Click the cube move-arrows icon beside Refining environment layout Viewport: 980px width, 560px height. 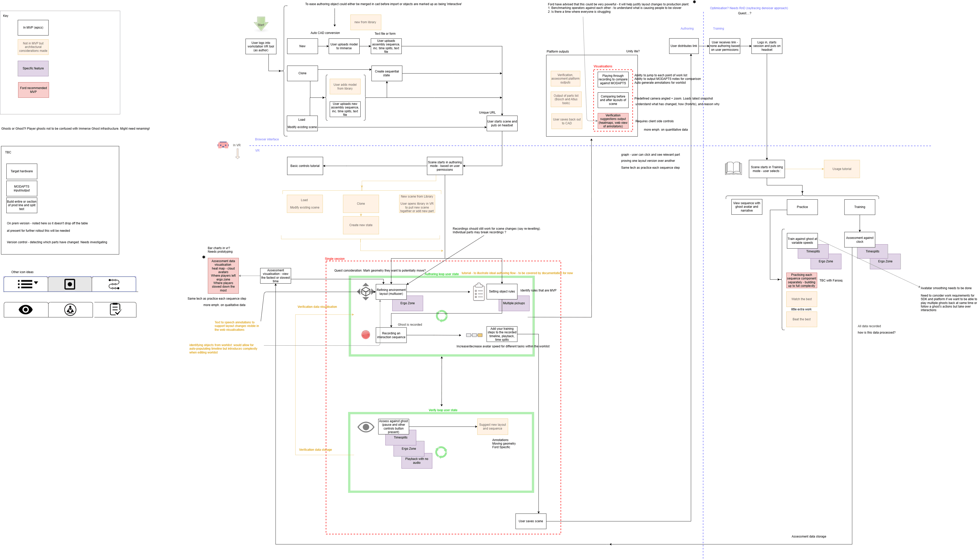tap(366, 291)
